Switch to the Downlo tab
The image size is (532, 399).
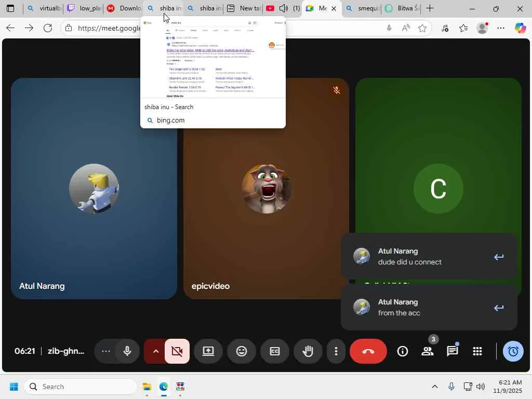click(124, 8)
